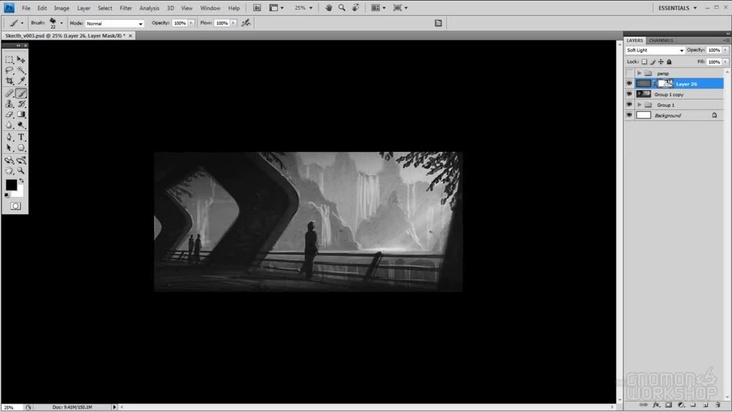
Task: Open the Soft Light blend mode dropdown
Action: point(655,50)
